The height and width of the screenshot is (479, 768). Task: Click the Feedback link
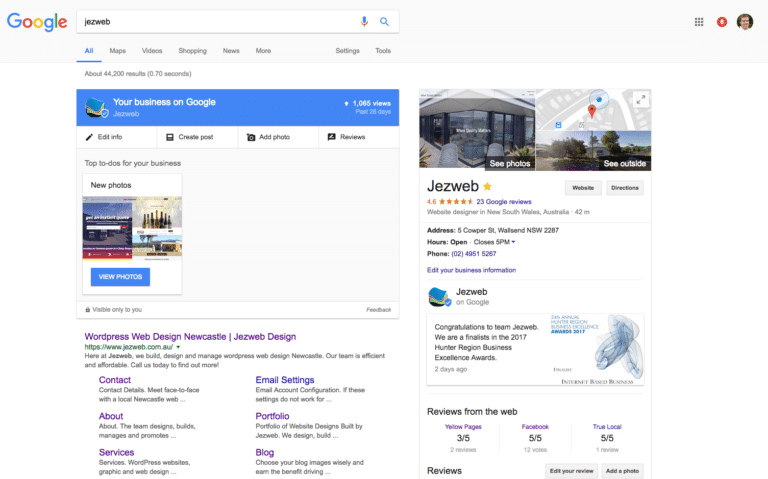(378, 310)
